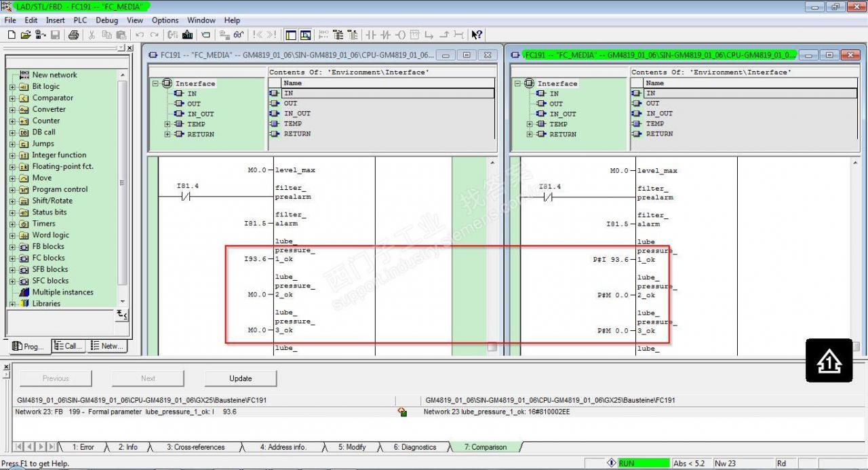The image size is (868, 470).
Task: Click the P#I 93.6 address in the right window
Action: 610,260
